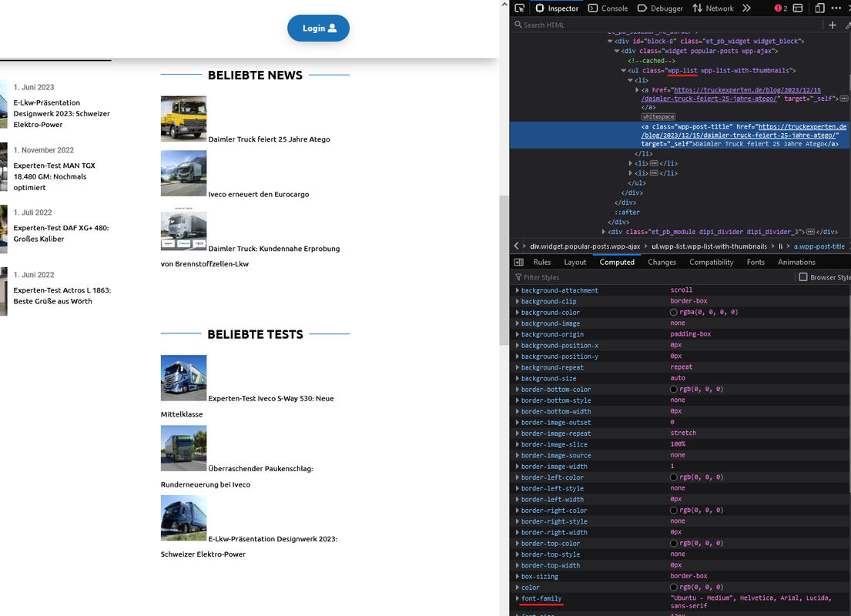This screenshot has height=616, width=851.
Task: Toggle the three-pane inspector sidebar icon
Action: click(x=519, y=262)
